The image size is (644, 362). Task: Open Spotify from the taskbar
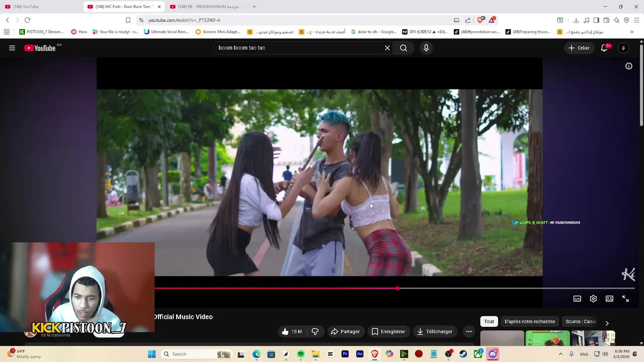(x=301, y=354)
